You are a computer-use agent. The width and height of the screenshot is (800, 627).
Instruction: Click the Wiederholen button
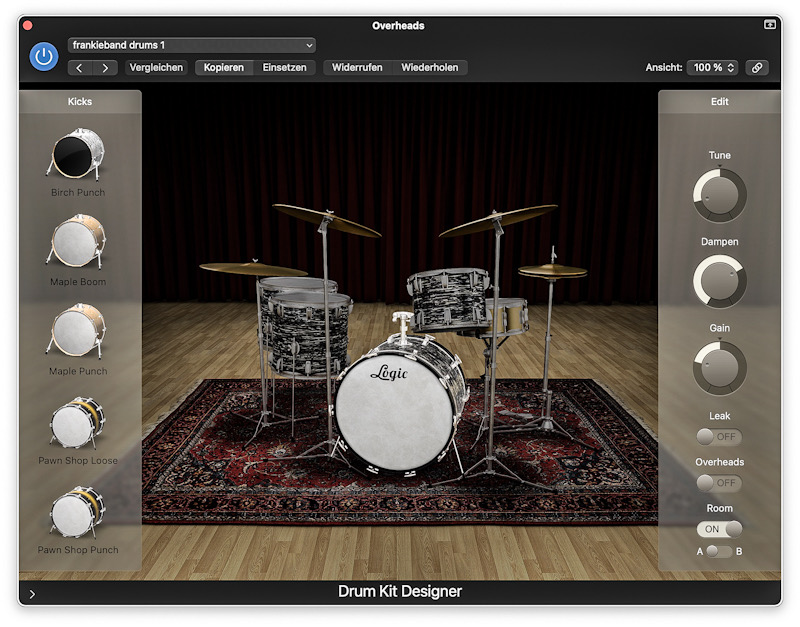[x=430, y=68]
